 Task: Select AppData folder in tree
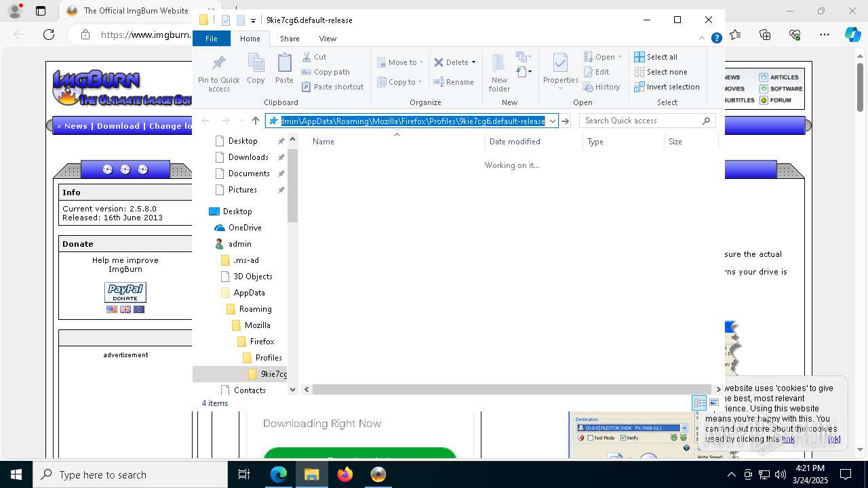(x=249, y=293)
